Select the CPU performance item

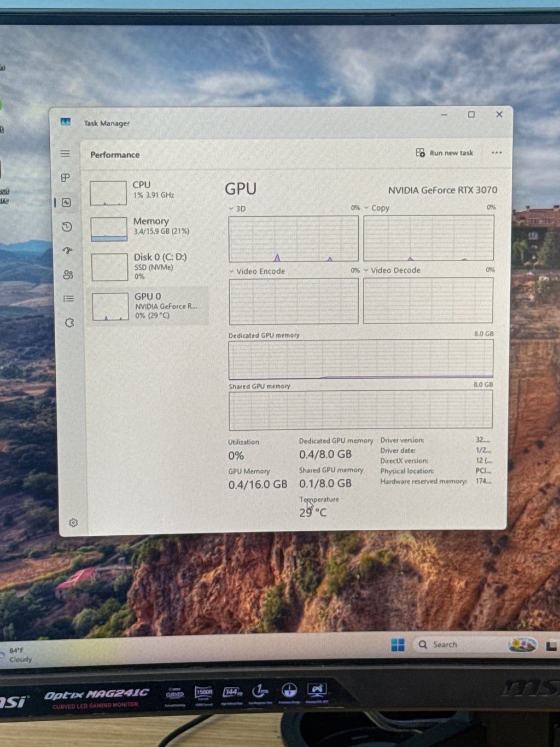point(148,193)
